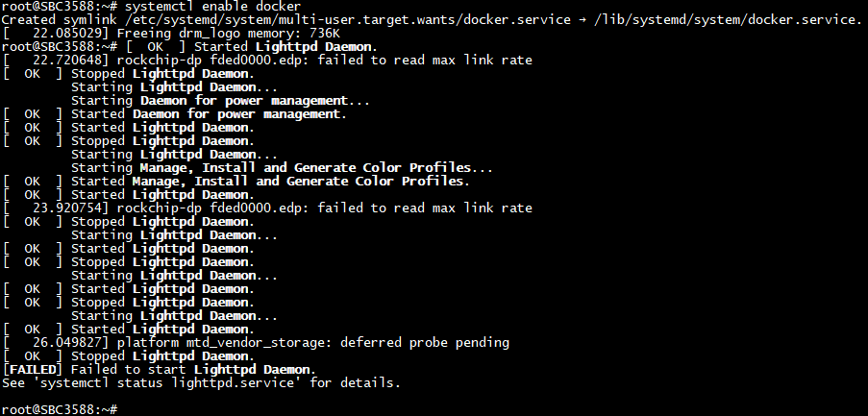Click the OK marker beside 'Started Daemon for power management'
The width and height of the screenshot is (868, 416).
33,114
